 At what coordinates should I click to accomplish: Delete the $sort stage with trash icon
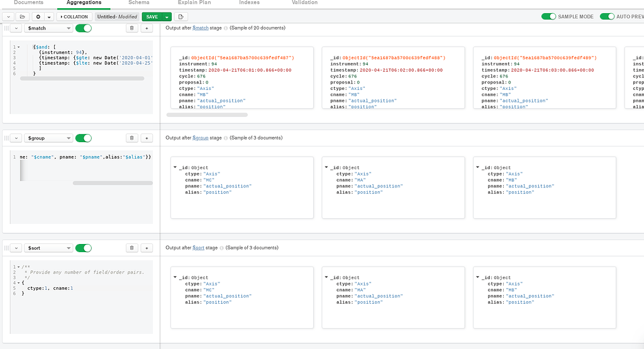[x=132, y=248]
